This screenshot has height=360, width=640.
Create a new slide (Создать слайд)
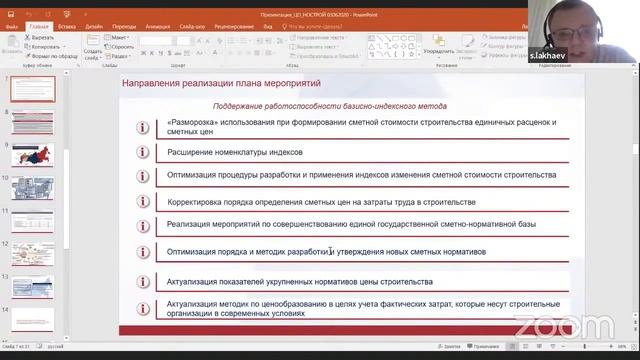coord(93,48)
